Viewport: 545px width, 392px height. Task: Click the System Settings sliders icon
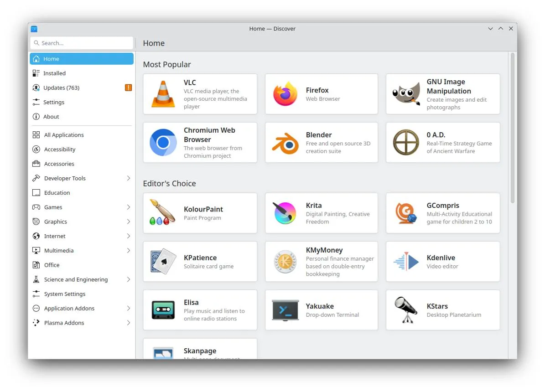(x=36, y=294)
